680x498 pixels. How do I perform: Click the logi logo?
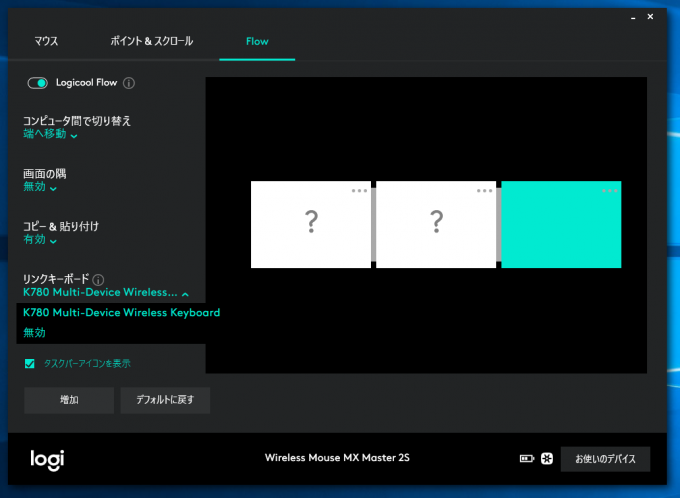click(x=47, y=460)
